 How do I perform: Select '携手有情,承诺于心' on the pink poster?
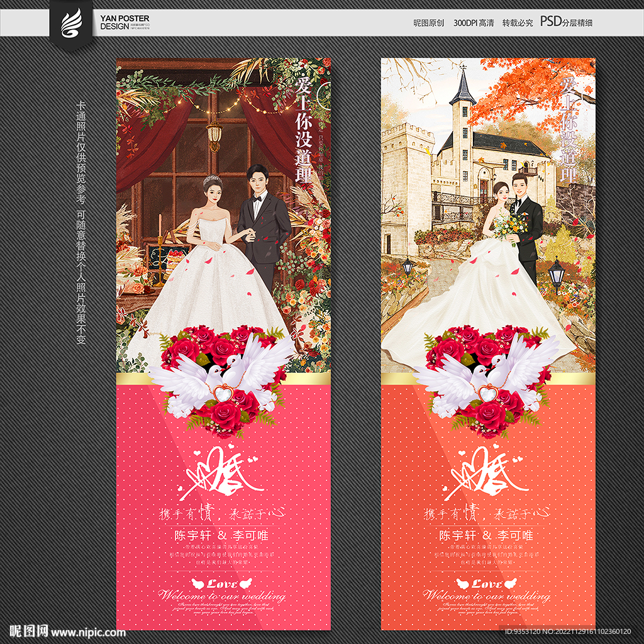(x=222, y=513)
